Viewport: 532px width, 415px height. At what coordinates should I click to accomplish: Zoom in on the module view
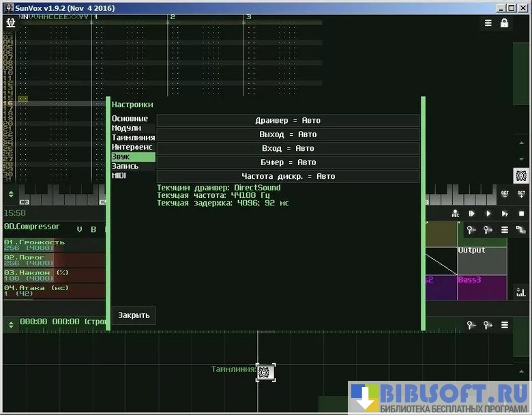click(488, 230)
